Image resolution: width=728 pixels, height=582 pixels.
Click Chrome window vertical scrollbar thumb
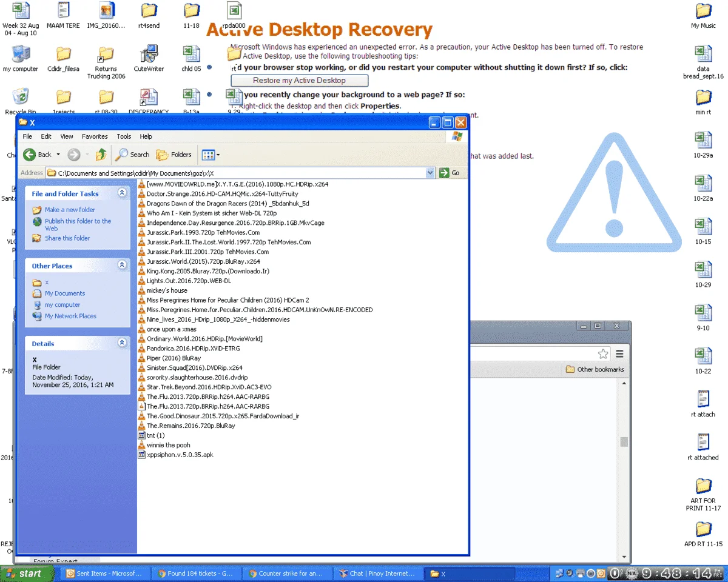point(624,441)
